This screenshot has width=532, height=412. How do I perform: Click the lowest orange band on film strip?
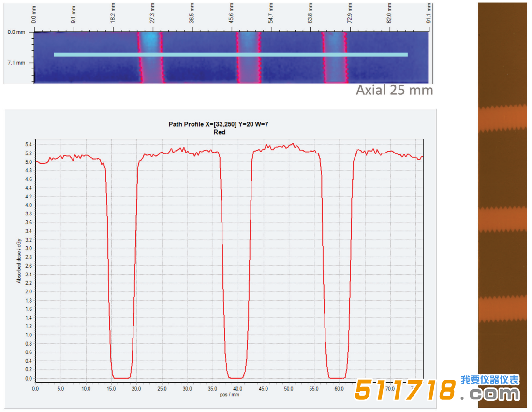click(502, 309)
